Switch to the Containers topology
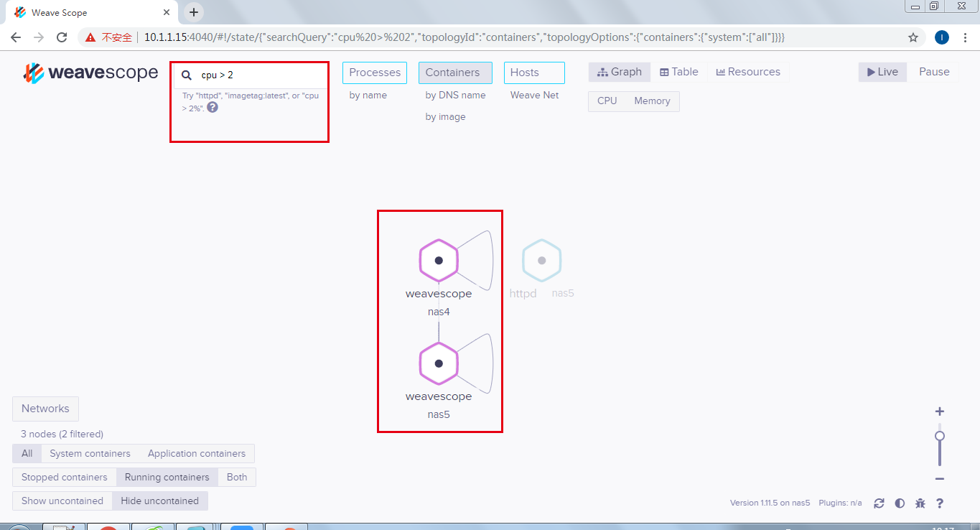Viewport: 980px width, 530px height. pyautogui.click(x=455, y=73)
